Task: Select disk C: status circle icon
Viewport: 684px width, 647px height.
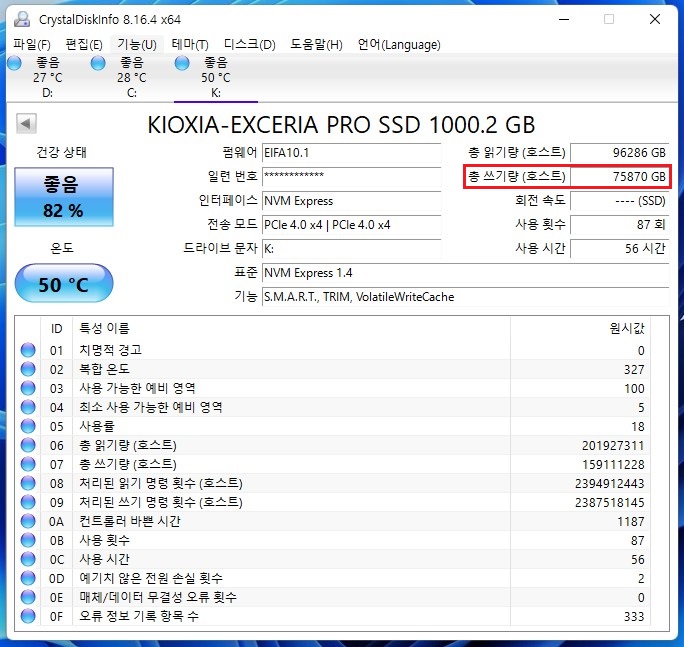Action: tap(98, 63)
